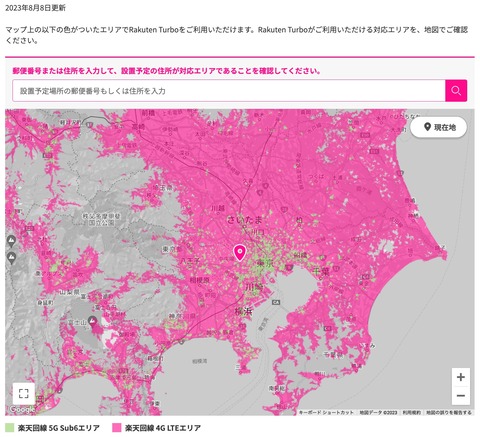This screenshot has height=437, width=480.
Task: Open キーボード ショートカット link
Action: point(326,413)
